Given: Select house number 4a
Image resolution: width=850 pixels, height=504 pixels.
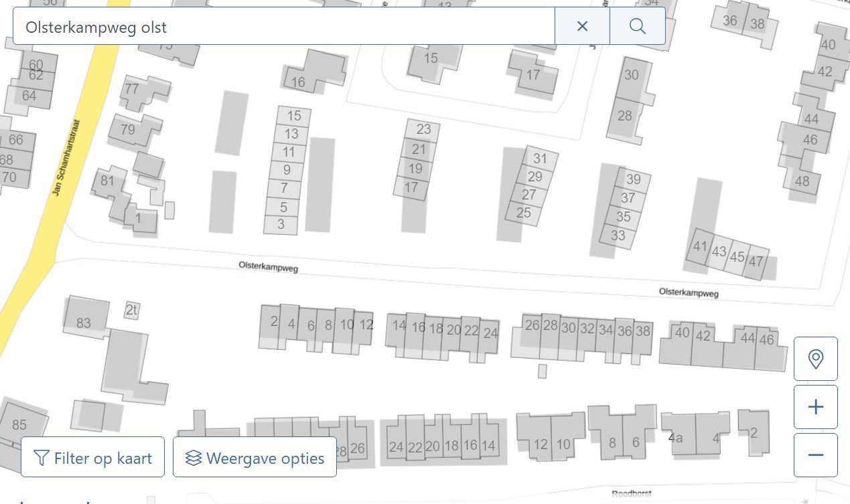Looking at the screenshot, I should pyautogui.click(x=676, y=438).
